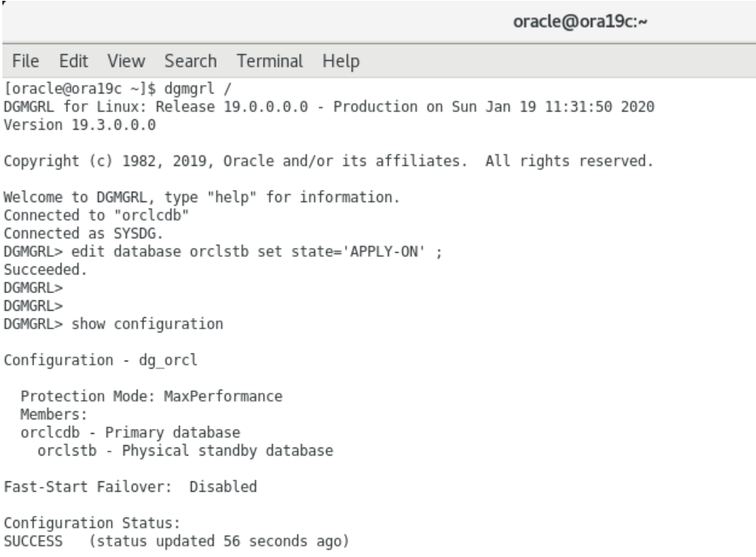
Task: Open the Edit menu
Action: pos(73,61)
